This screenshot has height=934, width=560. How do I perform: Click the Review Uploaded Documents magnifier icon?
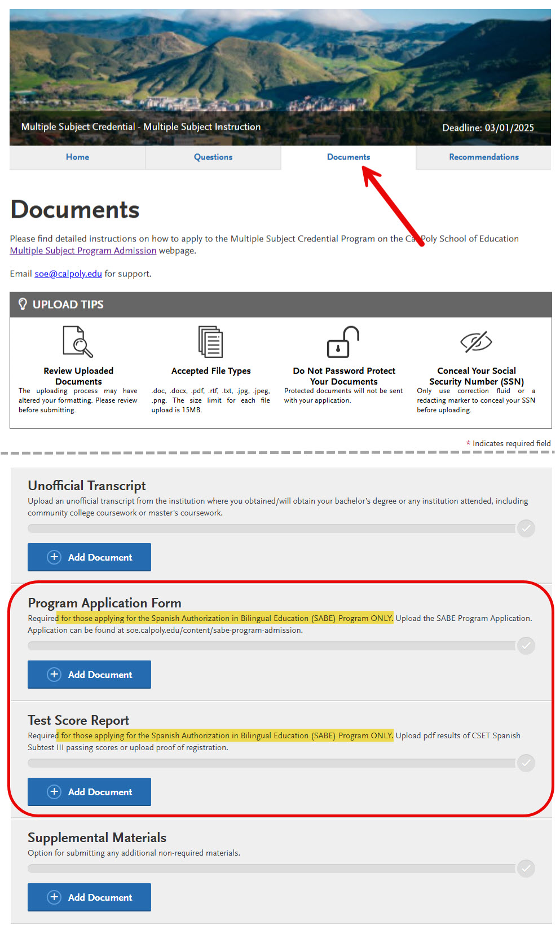(x=78, y=341)
